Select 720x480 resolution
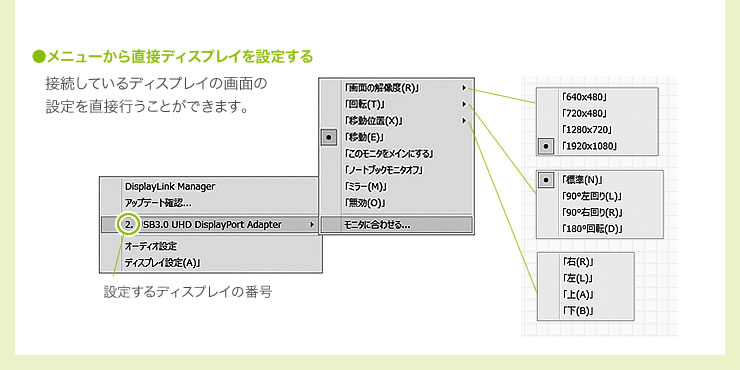This screenshot has height=370, width=740. [x=597, y=113]
